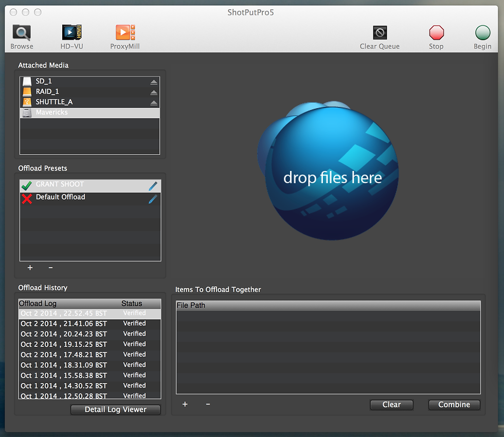This screenshot has height=437, width=504.
Task: Start offload with the green Begin button
Action: click(x=482, y=32)
